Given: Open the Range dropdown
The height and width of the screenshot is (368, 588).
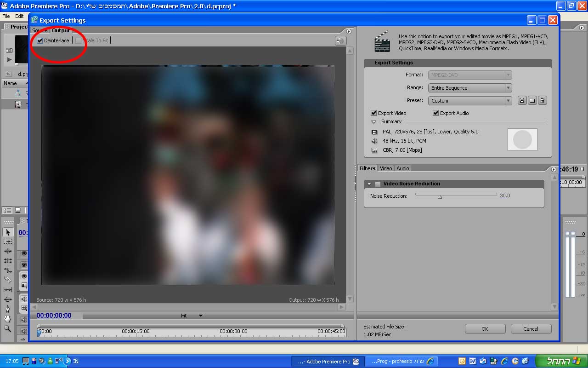Looking at the screenshot, I should [470, 88].
